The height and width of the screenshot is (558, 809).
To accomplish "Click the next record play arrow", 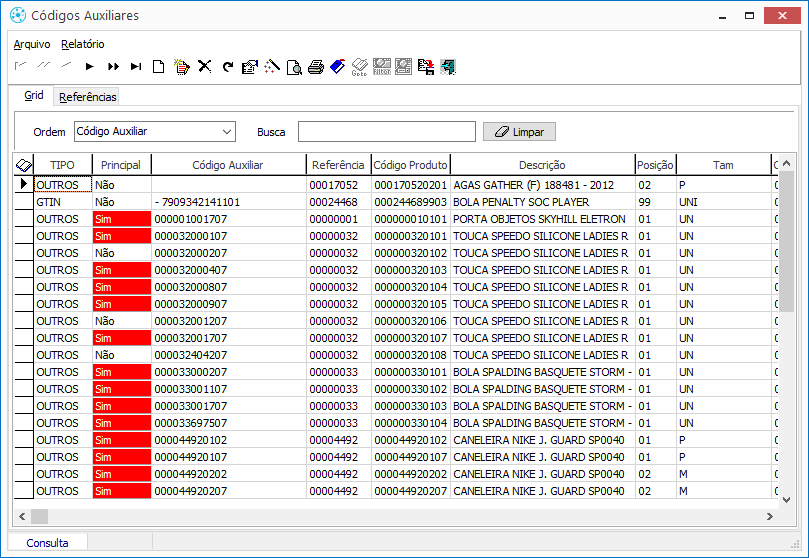I will point(89,66).
